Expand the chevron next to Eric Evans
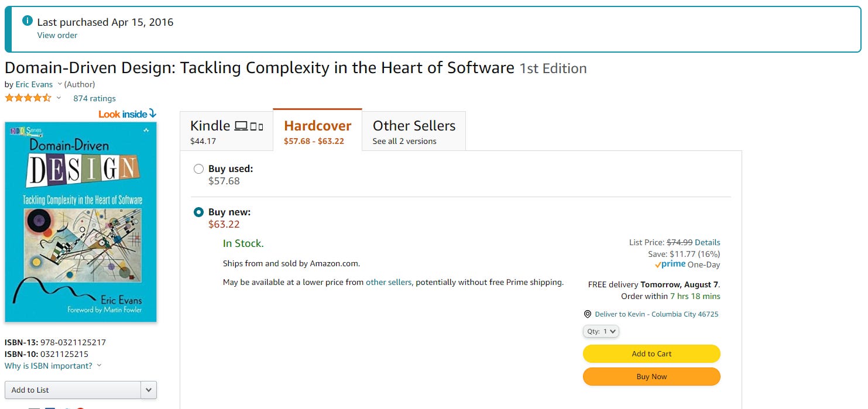Screen dimensions: 868x409 [x=60, y=84]
